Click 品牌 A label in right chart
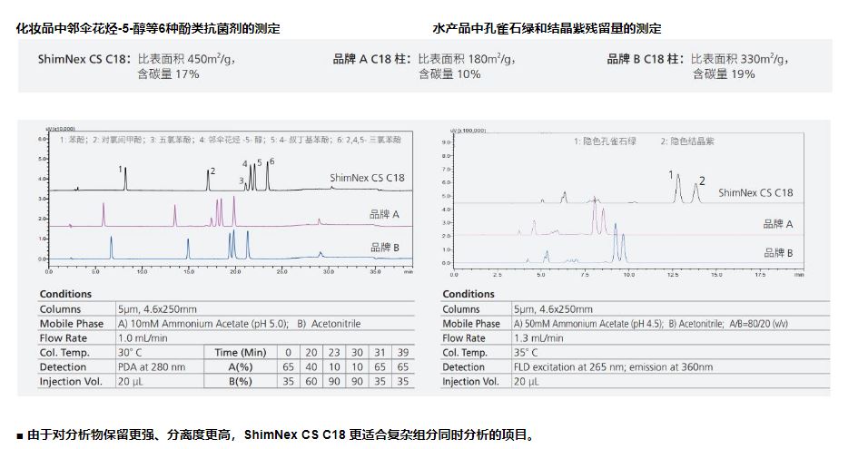Viewport: 868px width, 449px height. click(x=778, y=224)
